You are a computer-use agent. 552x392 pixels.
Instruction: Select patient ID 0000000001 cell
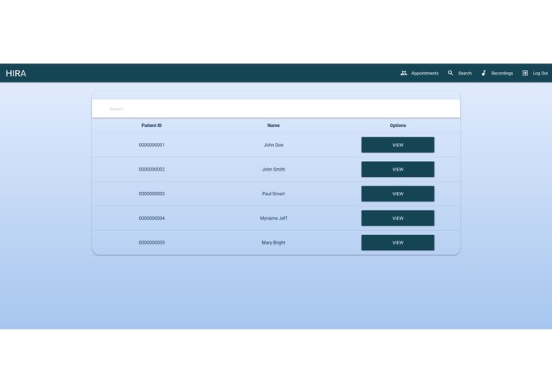click(x=152, y=145)
